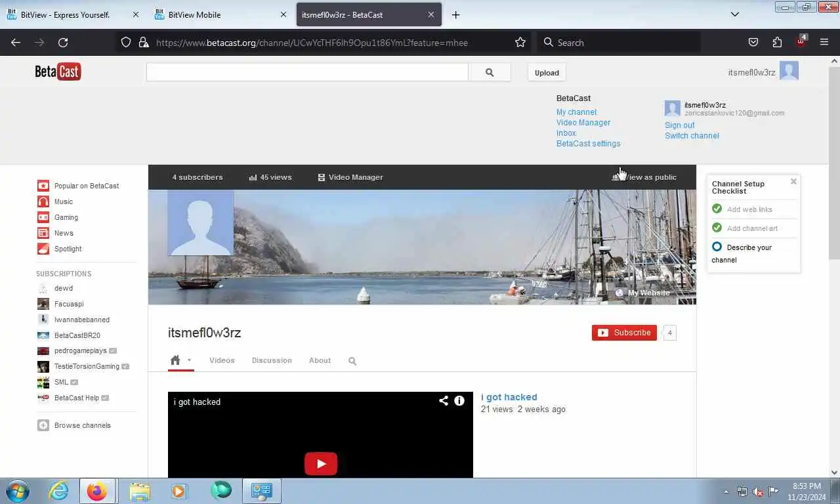
Task: Click the uBlock Origin extension icon
Action: click(x=801, y=41)
